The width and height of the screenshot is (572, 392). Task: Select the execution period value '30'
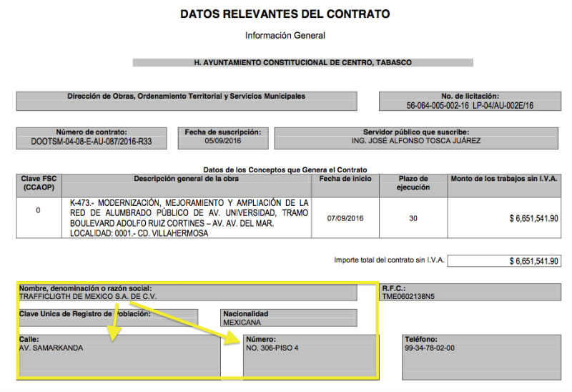(x=413, y=218)
